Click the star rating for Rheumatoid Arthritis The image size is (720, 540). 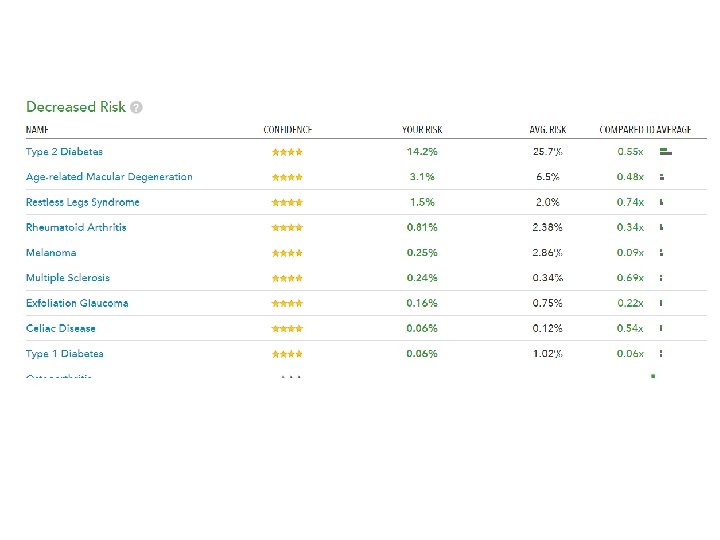[287, 228]
